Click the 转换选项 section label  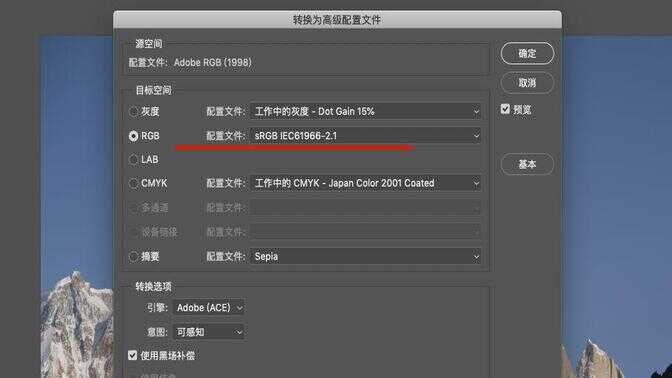153,287
